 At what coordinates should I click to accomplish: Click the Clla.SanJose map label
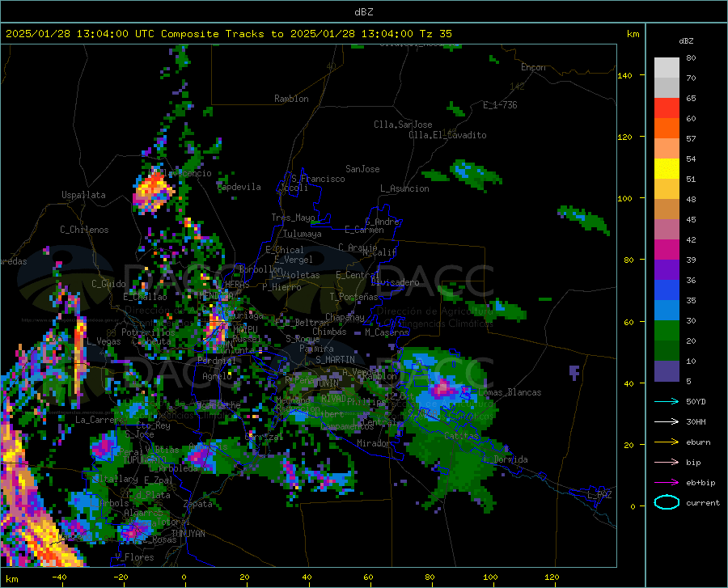pos(403,125)
